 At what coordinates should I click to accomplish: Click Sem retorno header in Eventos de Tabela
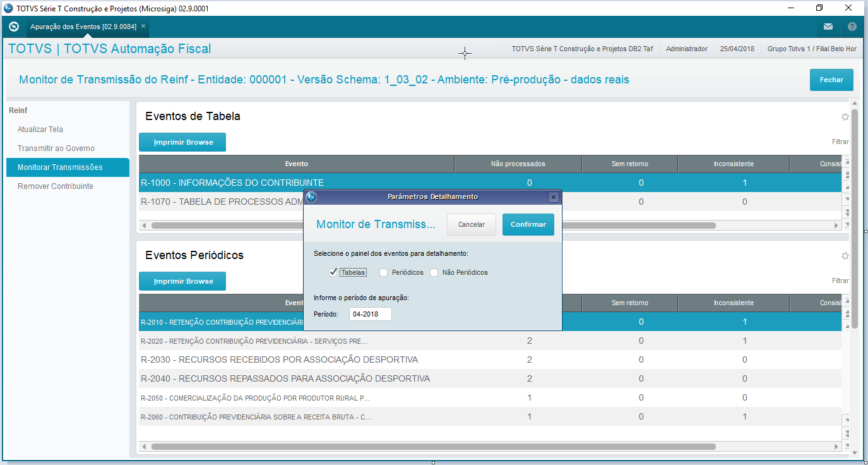[x=630, y=164]
